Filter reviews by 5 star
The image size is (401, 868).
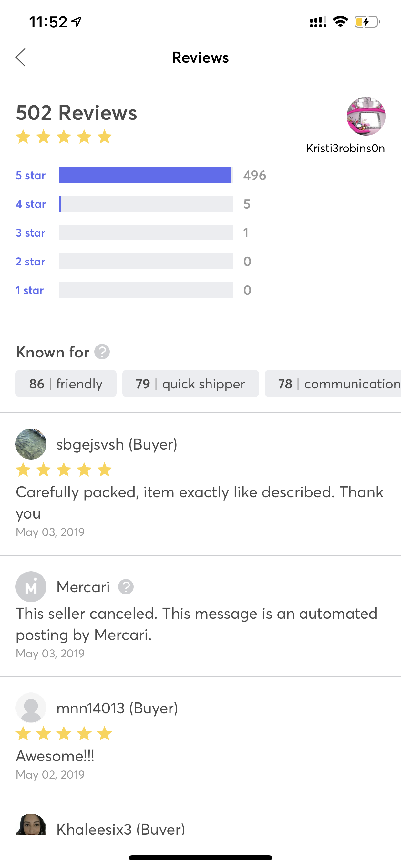pyautogui.click(x=31, y=175)
